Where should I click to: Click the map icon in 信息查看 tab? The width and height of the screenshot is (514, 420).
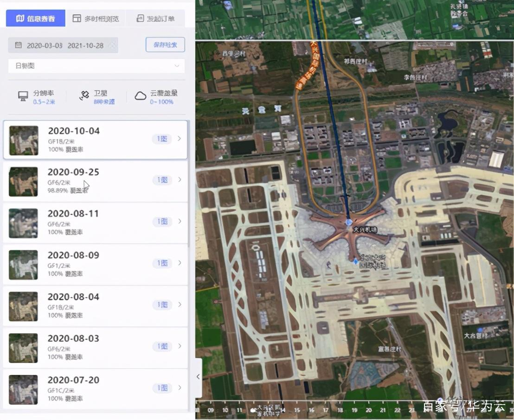tap(20, 19)
